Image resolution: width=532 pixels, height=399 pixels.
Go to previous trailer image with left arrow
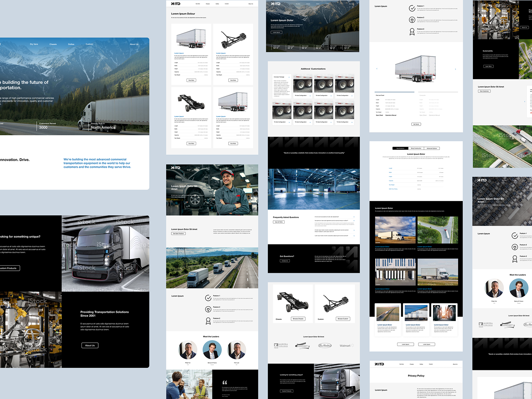click(x=377, y=69)
